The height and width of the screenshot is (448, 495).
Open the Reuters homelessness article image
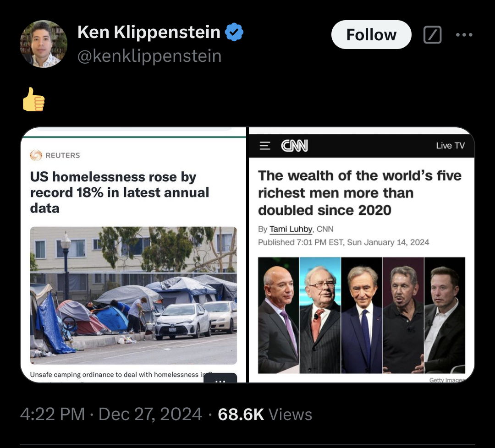tap(133, 255)
